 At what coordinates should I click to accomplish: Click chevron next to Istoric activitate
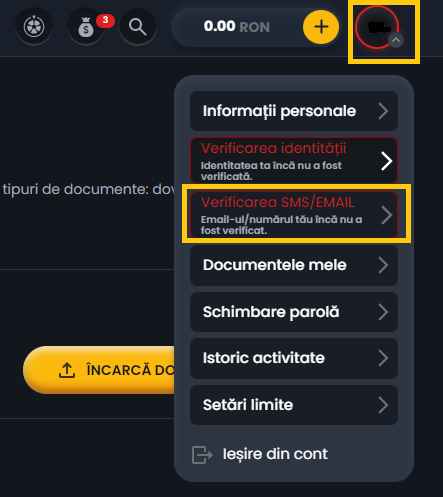point(383,358)
